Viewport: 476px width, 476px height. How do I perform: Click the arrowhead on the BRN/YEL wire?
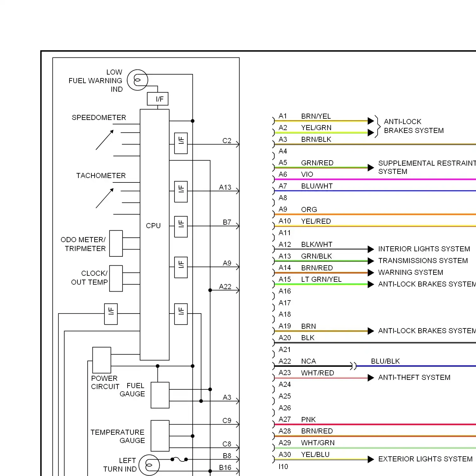pos(371,121)
